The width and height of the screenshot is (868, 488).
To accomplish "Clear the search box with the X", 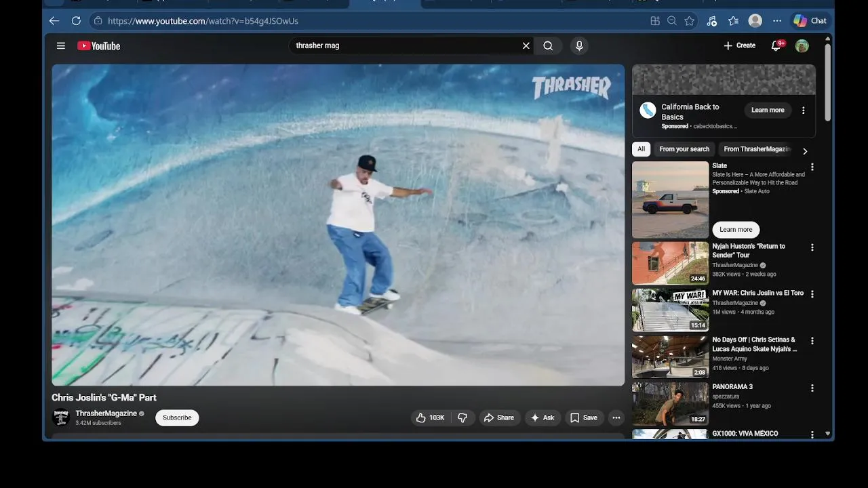I will point(526,45).
